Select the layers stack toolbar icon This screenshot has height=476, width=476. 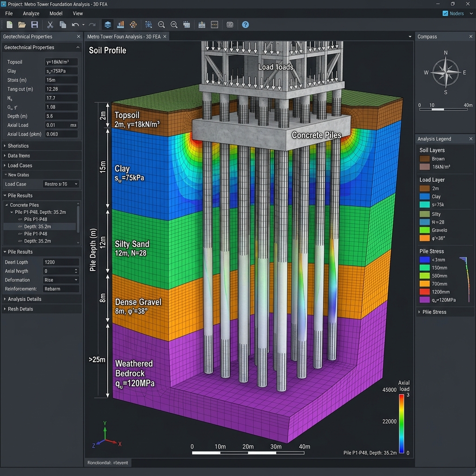point(107,25)
